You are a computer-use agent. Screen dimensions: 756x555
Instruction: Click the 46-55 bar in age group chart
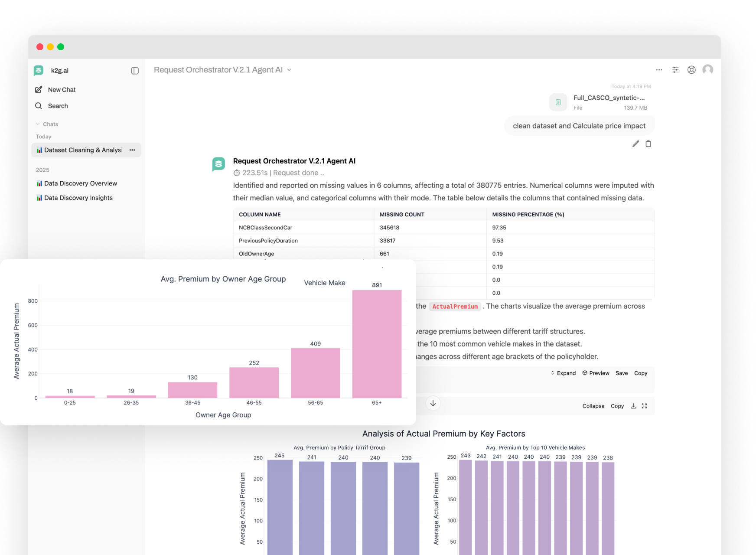[254, 382]
